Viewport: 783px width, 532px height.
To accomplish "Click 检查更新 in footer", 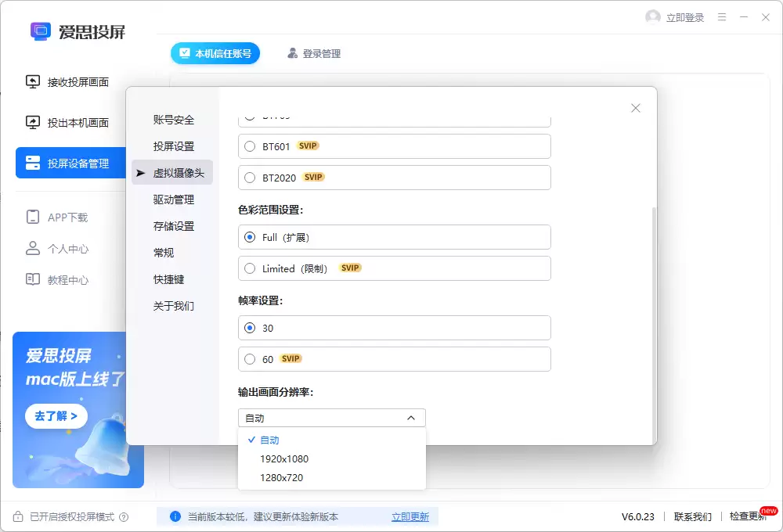I will pyautogui.click(x=748, y=516).
